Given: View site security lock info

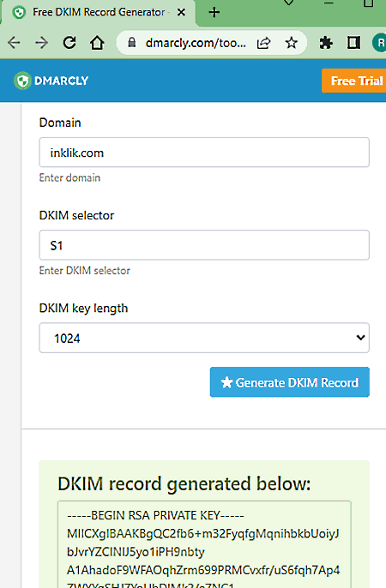Looking at the screenshot, I should tap(131, 42).
